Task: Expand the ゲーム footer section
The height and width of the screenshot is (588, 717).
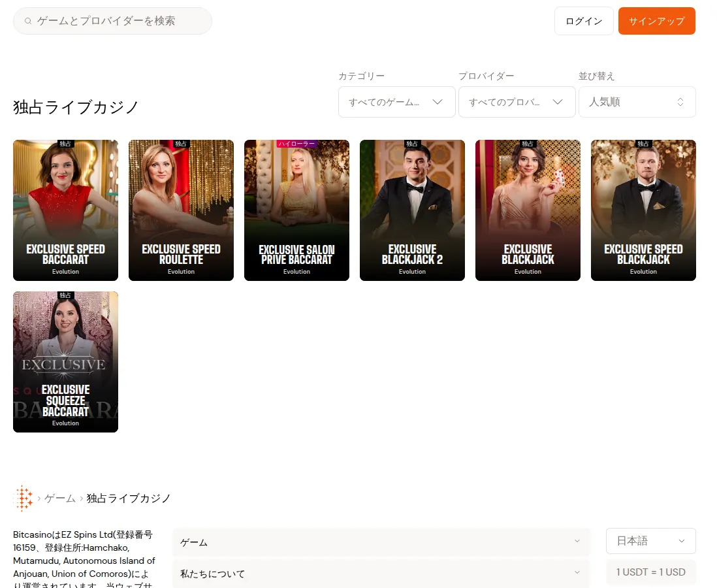Action: click(381, 542)
